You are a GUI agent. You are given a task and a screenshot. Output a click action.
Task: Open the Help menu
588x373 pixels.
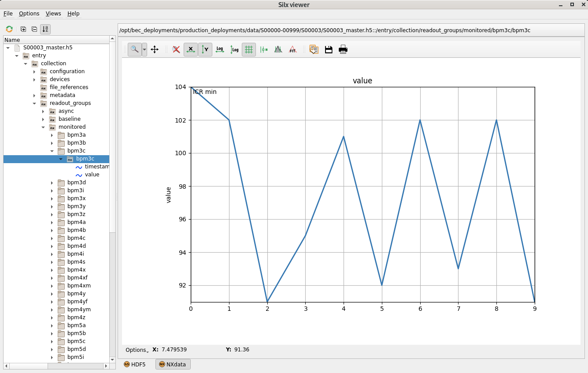(x=74, y=14)
